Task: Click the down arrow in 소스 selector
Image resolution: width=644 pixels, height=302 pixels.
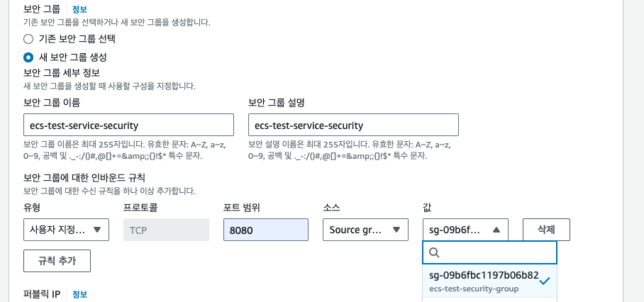Action: click(396, 230)
